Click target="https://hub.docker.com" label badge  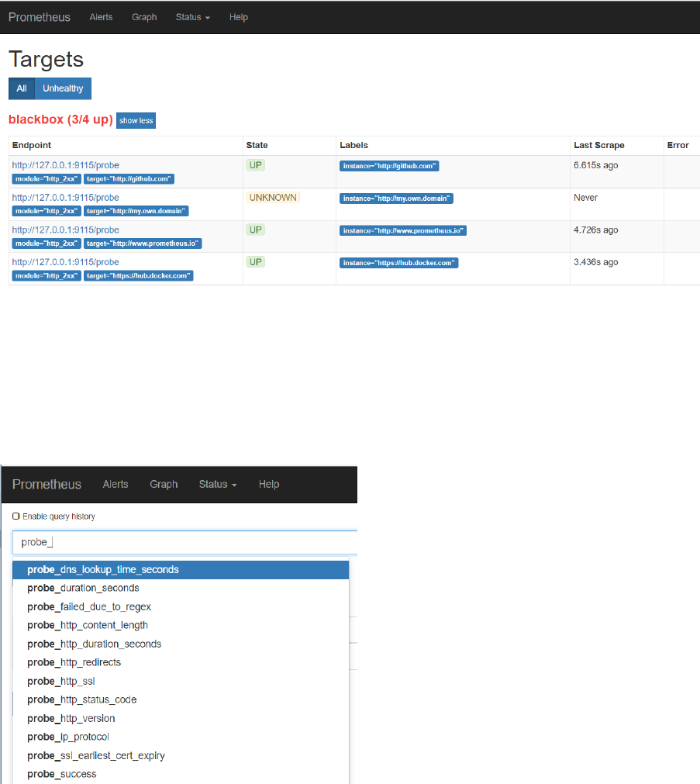pyautogui.click(x=139, y=276)
